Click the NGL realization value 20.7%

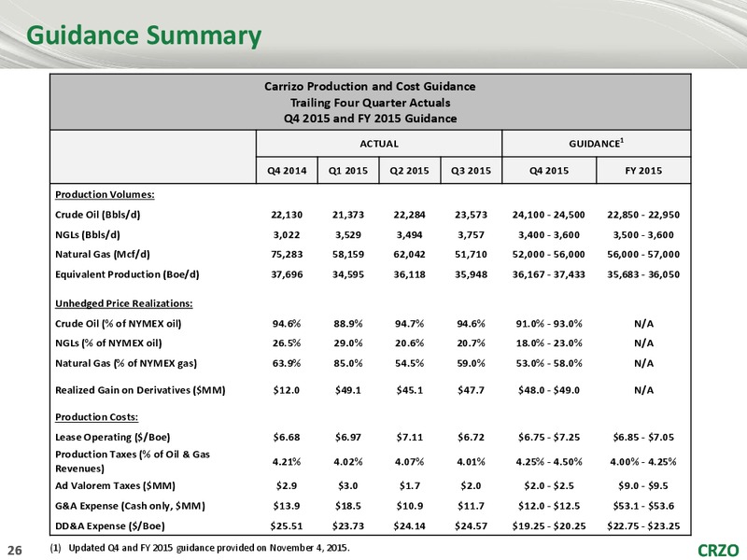point(472,343)
